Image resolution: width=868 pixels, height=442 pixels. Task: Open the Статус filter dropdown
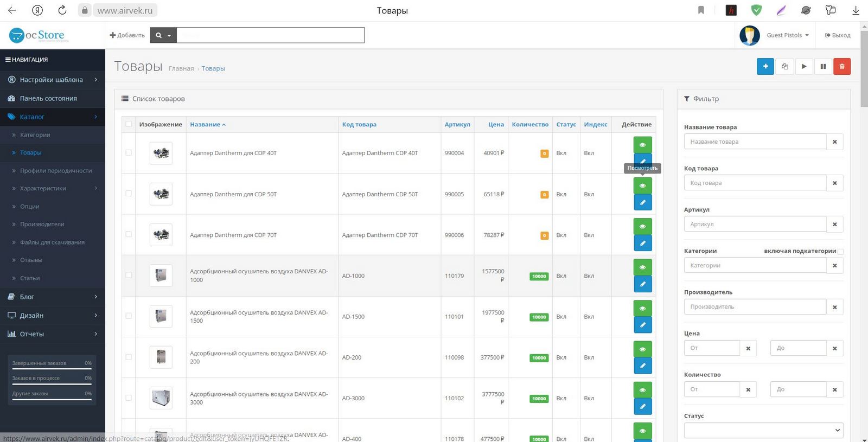click(763, 430)
